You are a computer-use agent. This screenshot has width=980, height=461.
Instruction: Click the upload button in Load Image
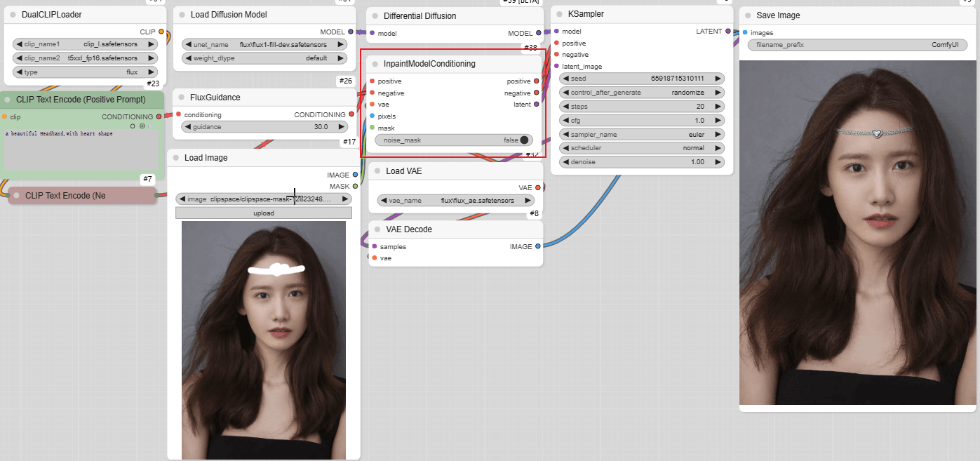coord(264,213)
